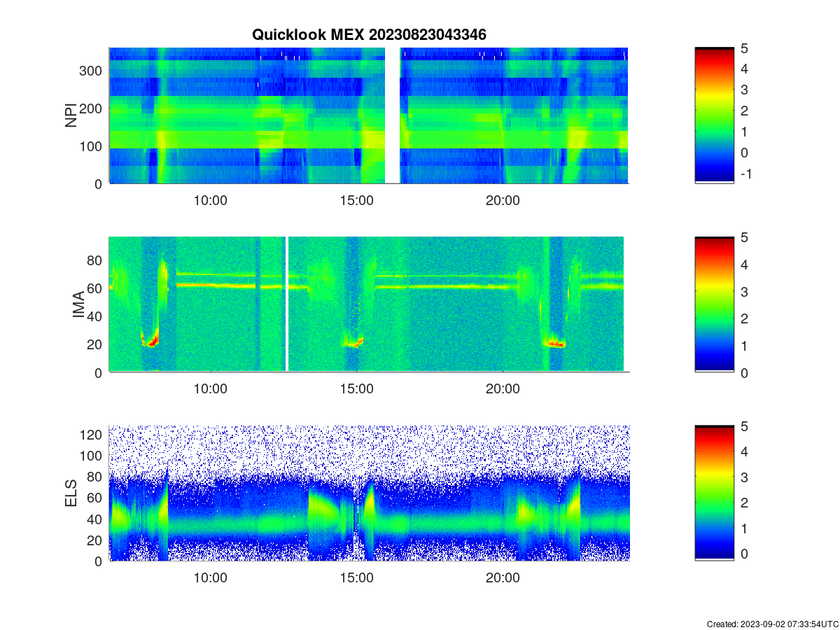The image size is (840, 630).
Task: Click the 80 tick on the ELS axis
Action: point(96,477)
